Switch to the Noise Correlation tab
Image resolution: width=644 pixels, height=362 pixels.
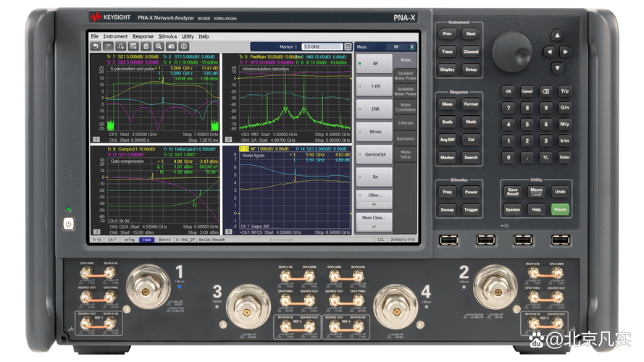tap(406, 108)
